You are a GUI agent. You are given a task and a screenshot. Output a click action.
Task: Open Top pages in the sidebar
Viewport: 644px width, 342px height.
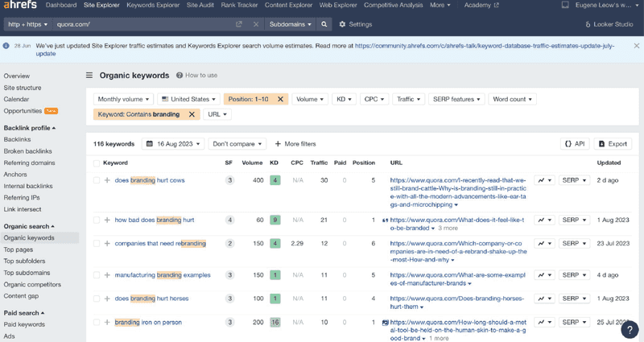(x=19, y=249)
